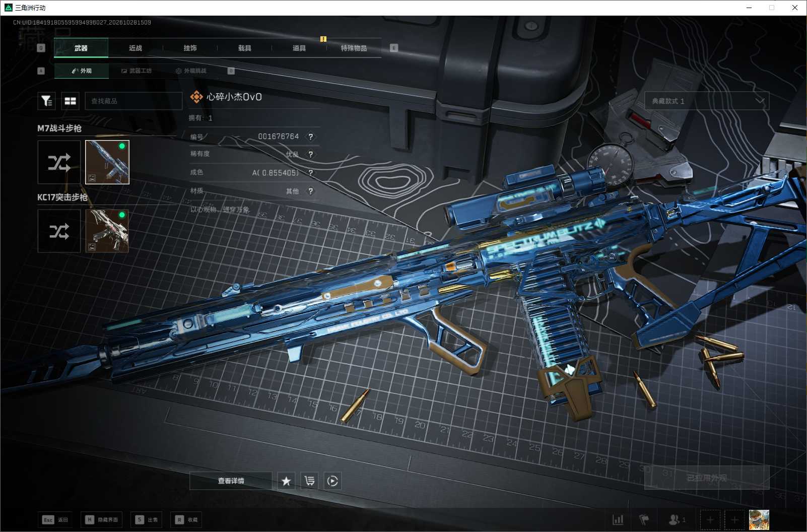Add teammate in second plus slot
The width and height of the screenshot is (807, 532).
(x=734, y=519)
